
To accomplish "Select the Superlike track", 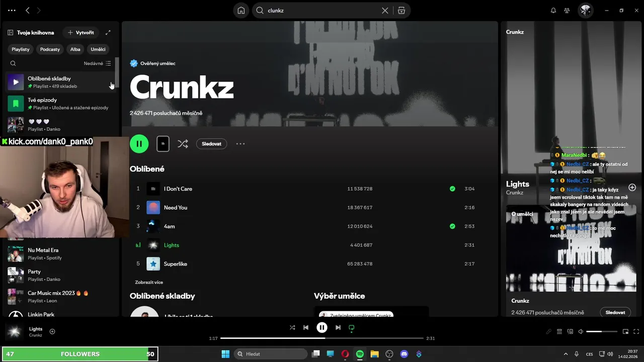I will (x=306, y=264).
